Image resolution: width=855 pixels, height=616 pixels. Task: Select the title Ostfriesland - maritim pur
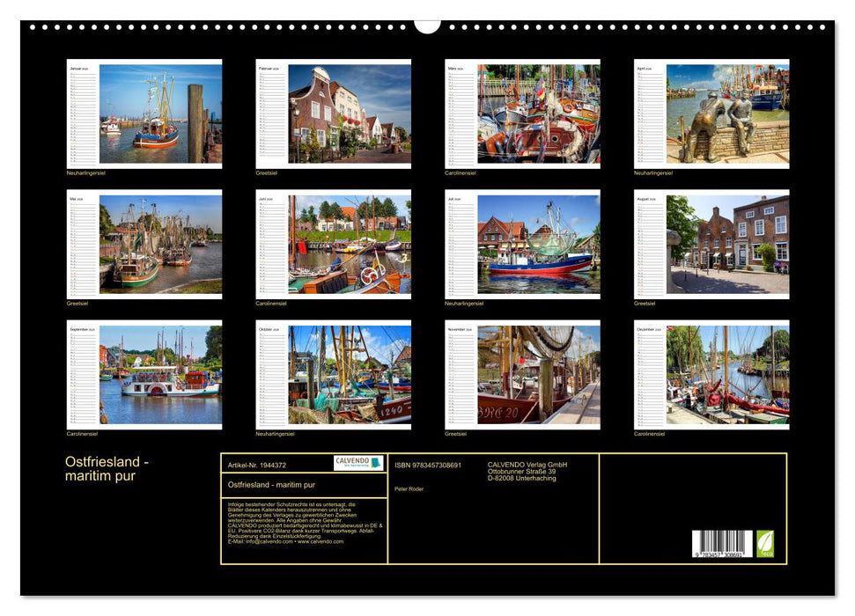pyautogui.click(x=106, y=466)
